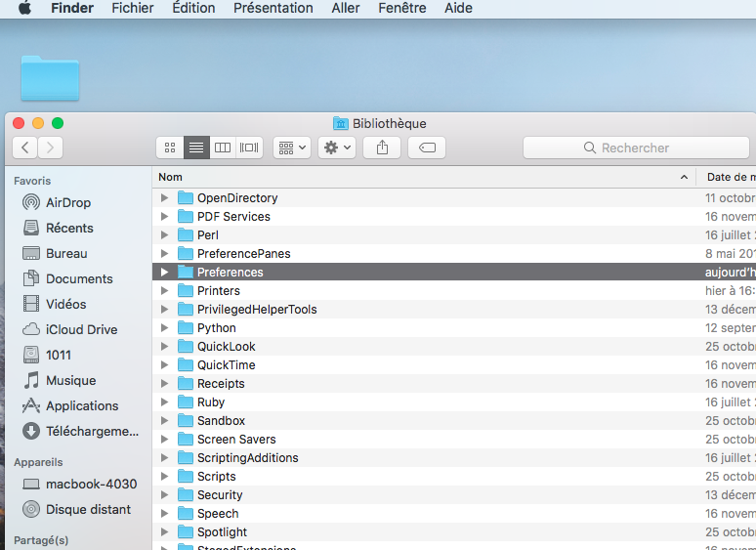Click the Partagé(s) sidebar section header
756x550 pixels.
[x=41, y=540]
